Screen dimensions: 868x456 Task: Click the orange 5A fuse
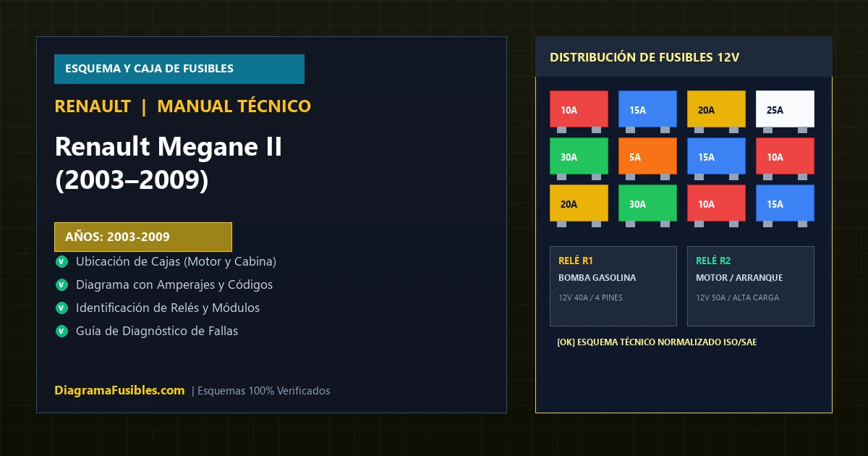click(x=647, y=156)
